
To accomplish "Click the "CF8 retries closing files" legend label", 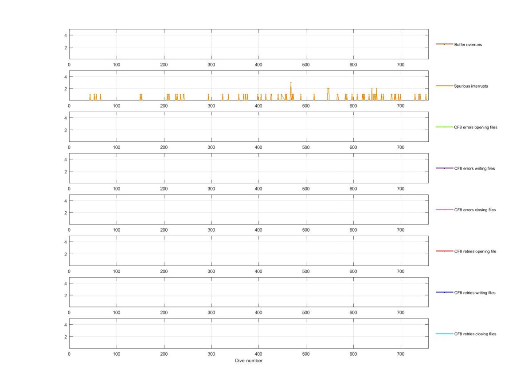I will pos(475,334).
